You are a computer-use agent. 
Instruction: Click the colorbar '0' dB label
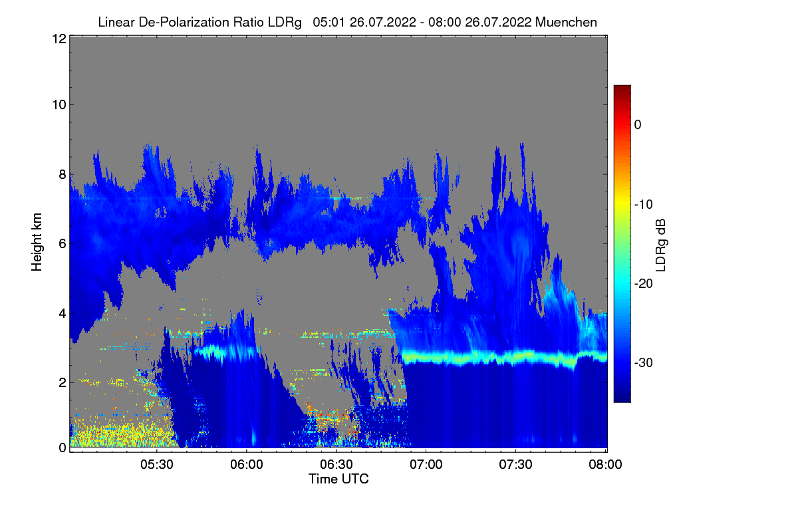[x=638, y=125]
